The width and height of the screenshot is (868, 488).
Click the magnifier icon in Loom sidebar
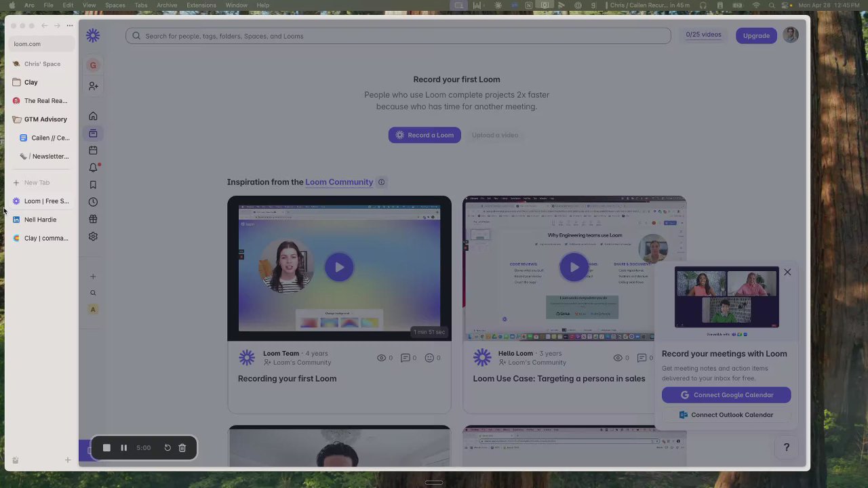tap(93, 293)
